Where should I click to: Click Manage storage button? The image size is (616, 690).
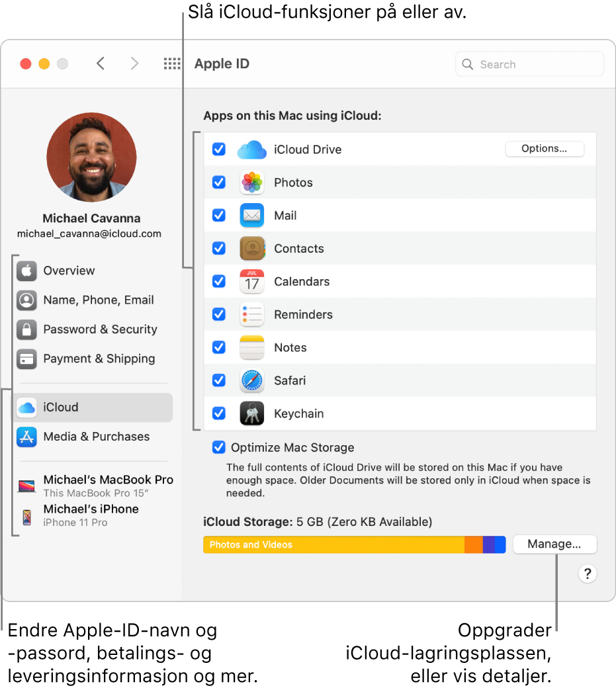(x=554, y=544)
